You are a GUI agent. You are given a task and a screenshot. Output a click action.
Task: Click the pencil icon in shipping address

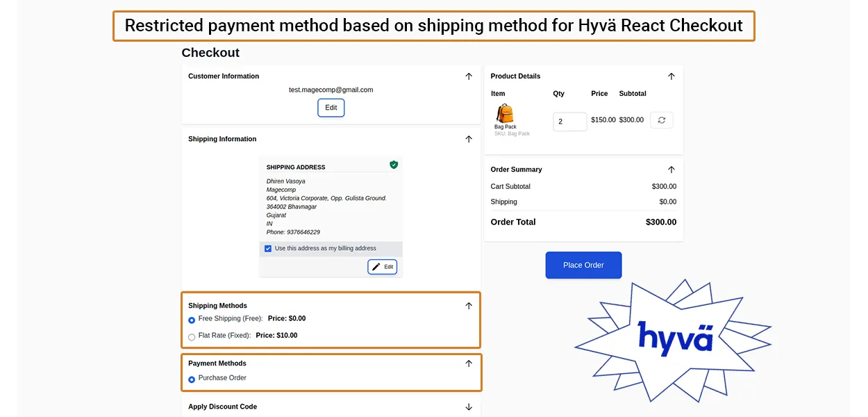click(x=376, y=267)
